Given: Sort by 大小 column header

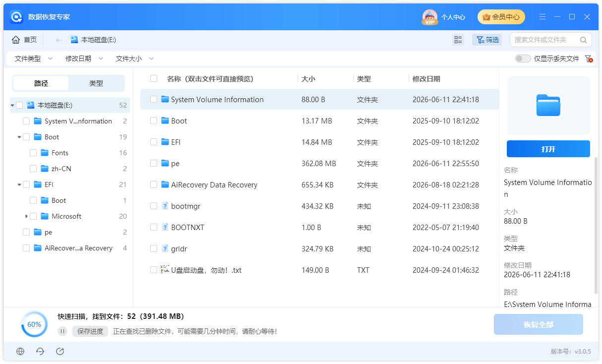Looking at the screenshot, I should pyautogui.click(x=308, y=78).
